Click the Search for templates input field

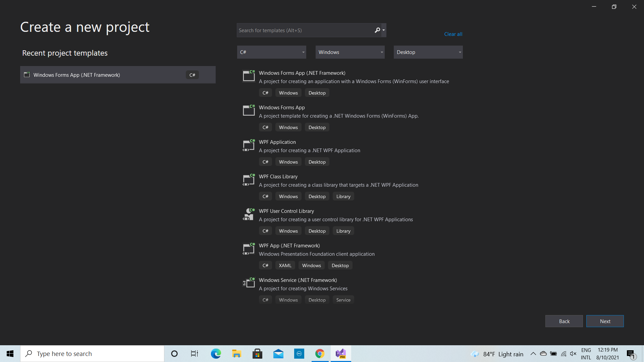pyautogui.click(x=302, y=30)
